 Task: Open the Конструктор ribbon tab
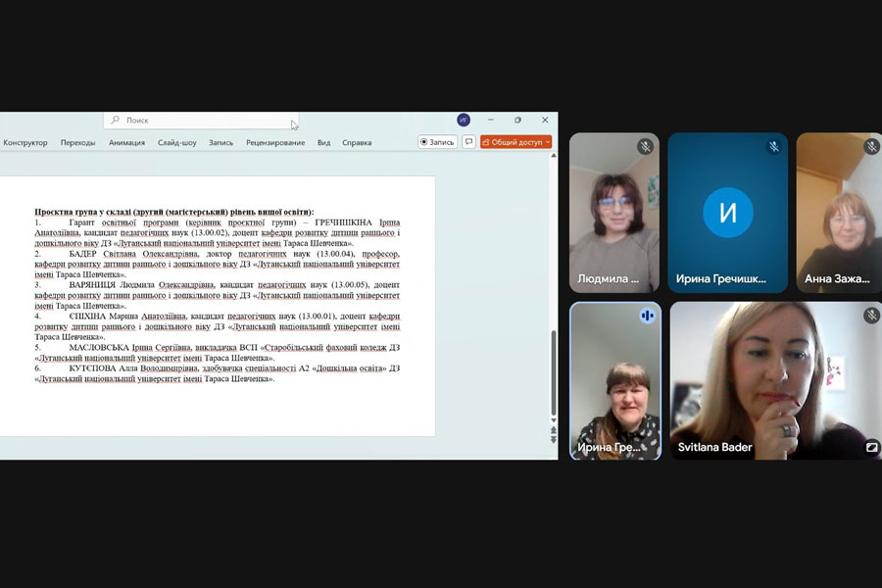(x=25, y=143)
